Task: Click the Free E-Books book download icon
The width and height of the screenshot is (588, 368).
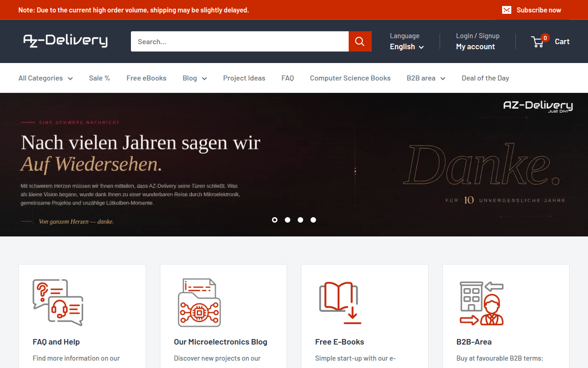Action: pyautogui.click(x=340, y=303)
